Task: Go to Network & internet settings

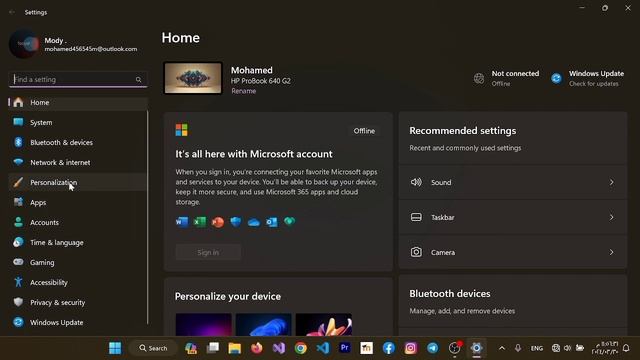Action: 78,162
